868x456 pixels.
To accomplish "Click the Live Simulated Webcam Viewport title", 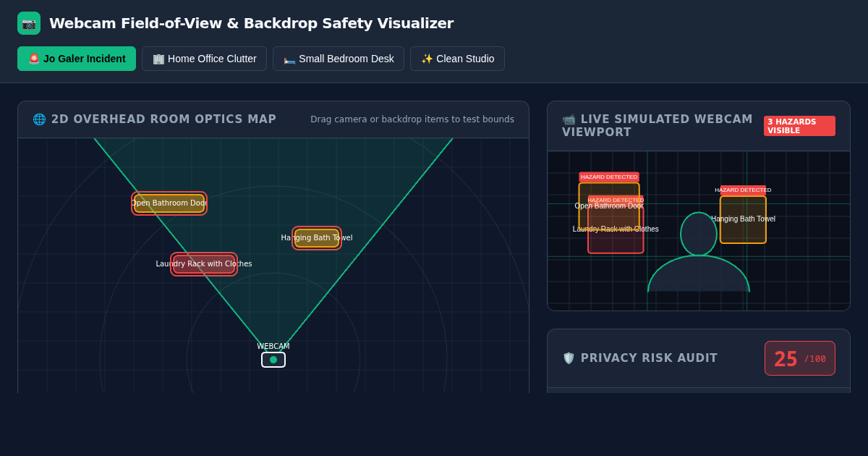I will pos(658,126).
